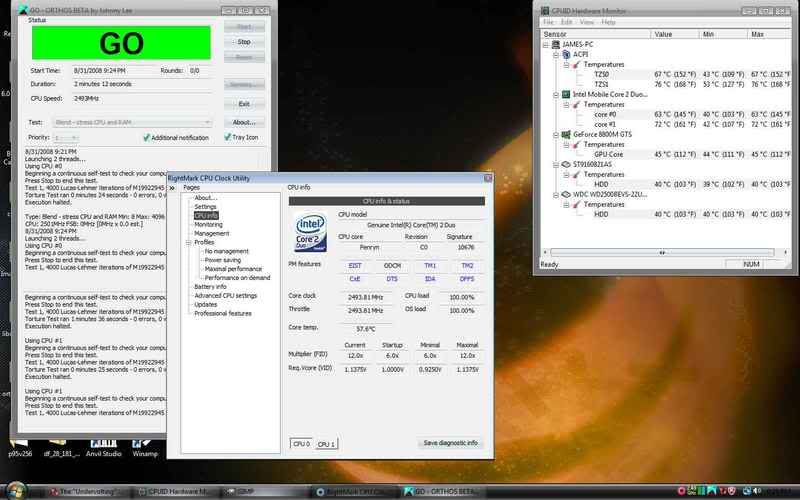The width and height of the screenshot is (800, 500).
Task: Uncheck the Additional notification checkbox
Action: [x=147, y=137]
